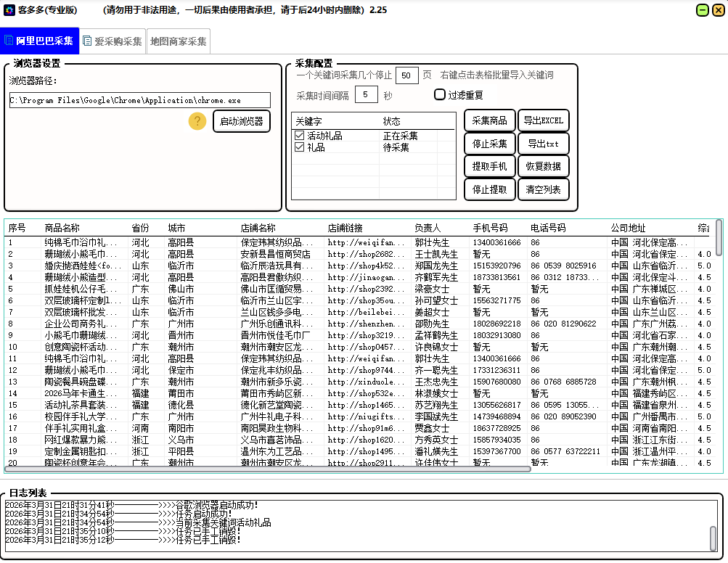Stop the task with 停止采集
This screenshot has width=728, height=563.
[x=489, y=144]
